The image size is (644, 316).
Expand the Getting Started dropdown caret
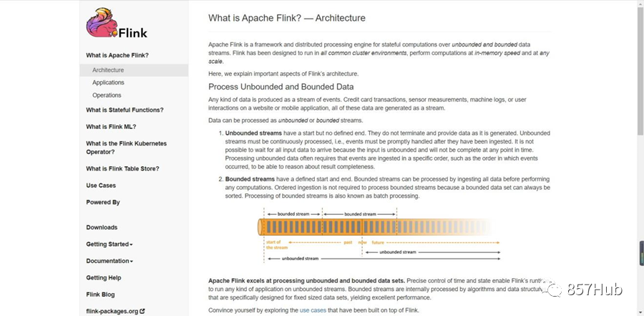132,245
